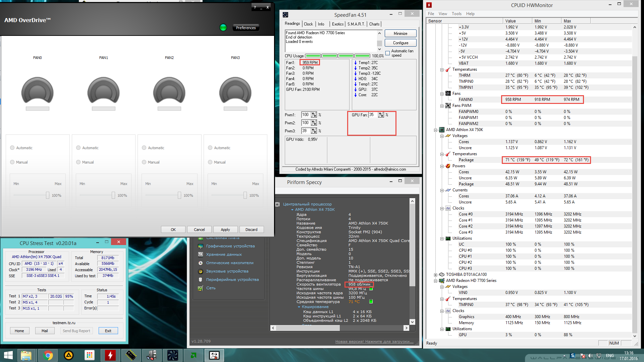The height and width of the screenshot is (362, 644).
Task: Click Discard in AMD OverDrive
Action: [252, 230]
